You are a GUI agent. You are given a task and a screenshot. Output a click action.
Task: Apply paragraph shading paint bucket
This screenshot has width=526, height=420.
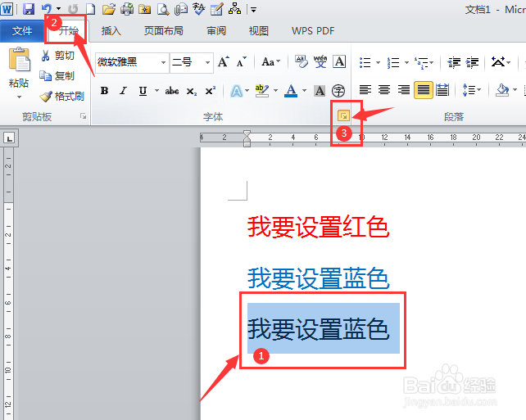[x=502, y=90]
